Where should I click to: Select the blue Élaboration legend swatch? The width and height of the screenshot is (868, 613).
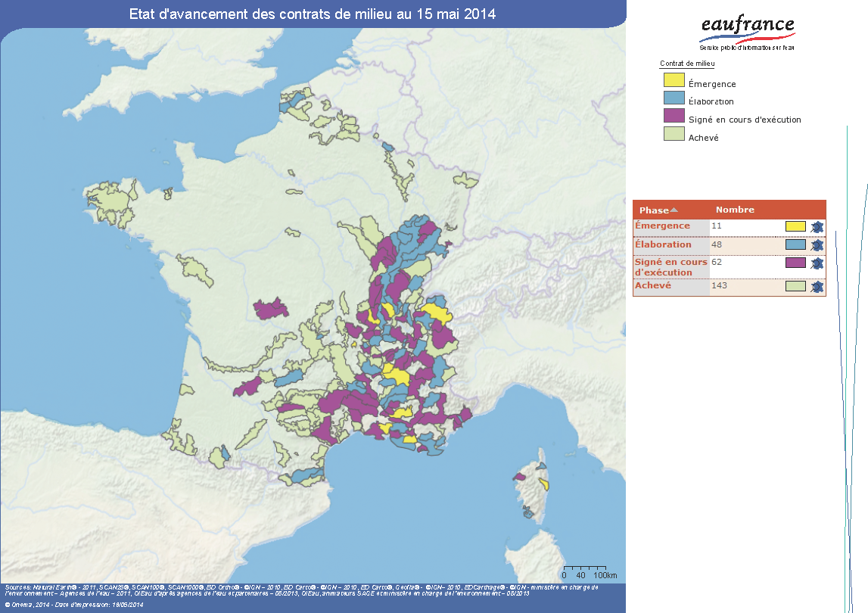coord(674,98)
